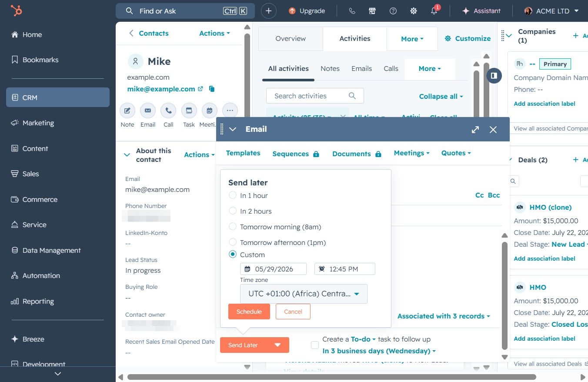588x382 pixels.
Task: Open the Meetings dropdown in Email composer
Action: pos(411,153)
